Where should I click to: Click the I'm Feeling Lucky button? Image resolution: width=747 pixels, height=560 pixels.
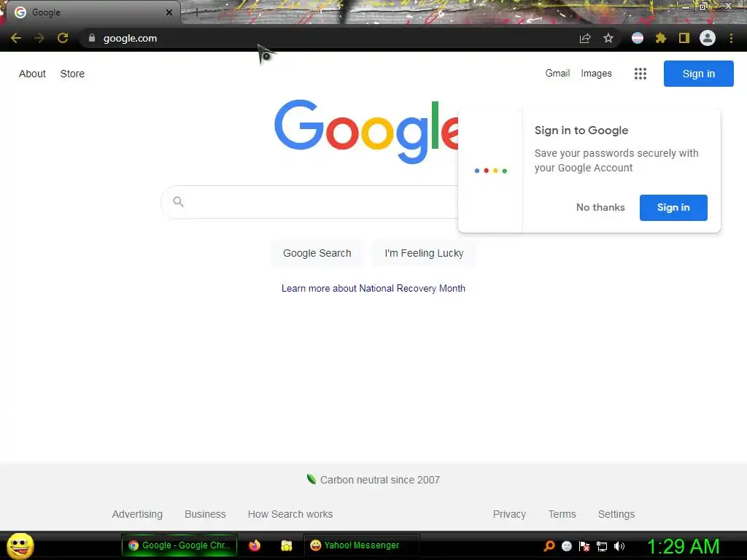[424, 253]
